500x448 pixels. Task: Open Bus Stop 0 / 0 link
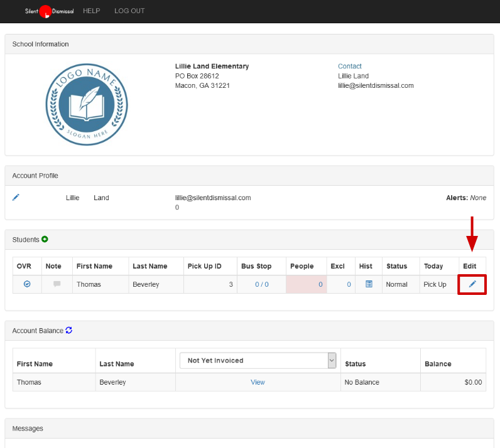coord(261,284)
